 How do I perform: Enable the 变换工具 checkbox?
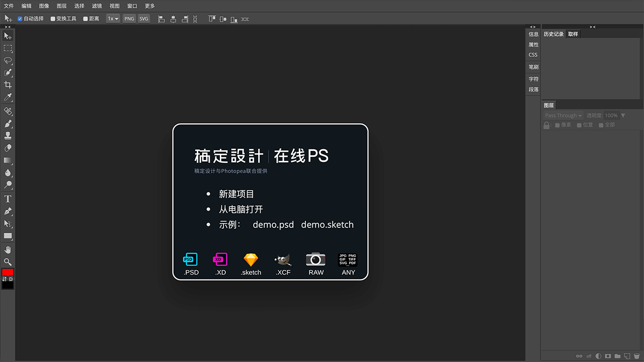tap(53, 19)
